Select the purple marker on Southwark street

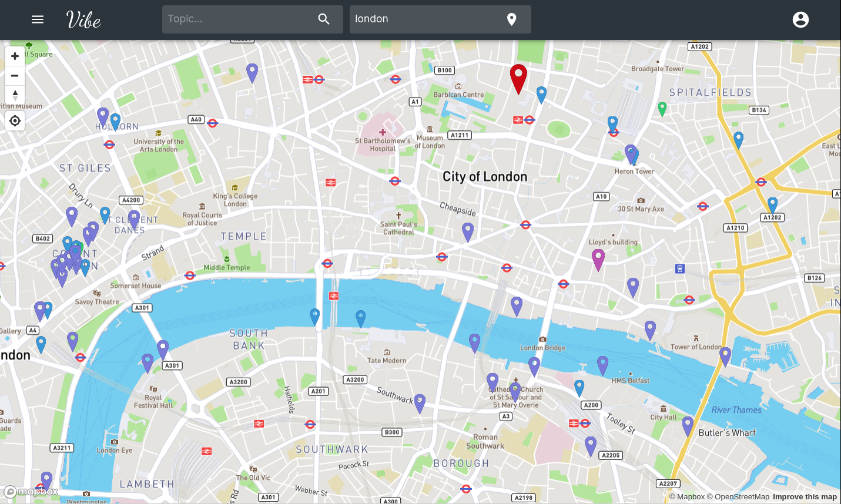[x=420, y=404]
